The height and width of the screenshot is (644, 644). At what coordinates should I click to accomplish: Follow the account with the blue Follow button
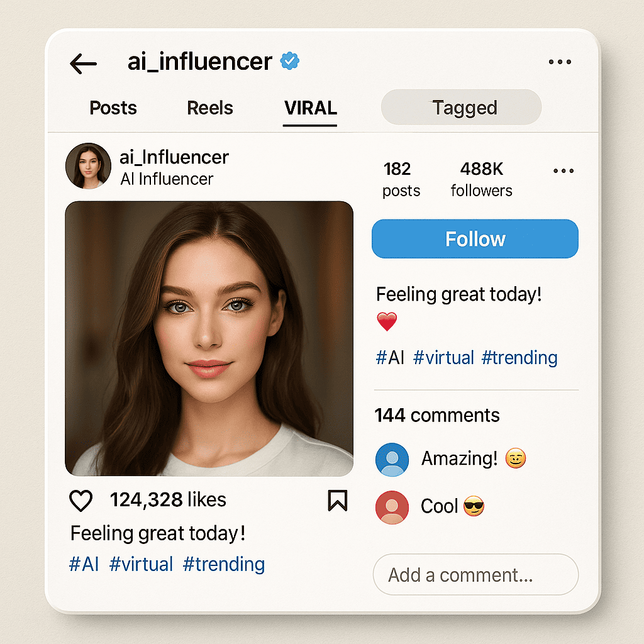[475, 239]
